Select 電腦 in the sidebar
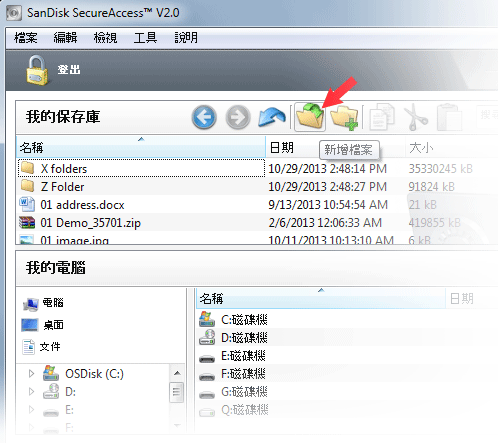The height and width of the screenshot is (443, 498). (x=53, y=302)
